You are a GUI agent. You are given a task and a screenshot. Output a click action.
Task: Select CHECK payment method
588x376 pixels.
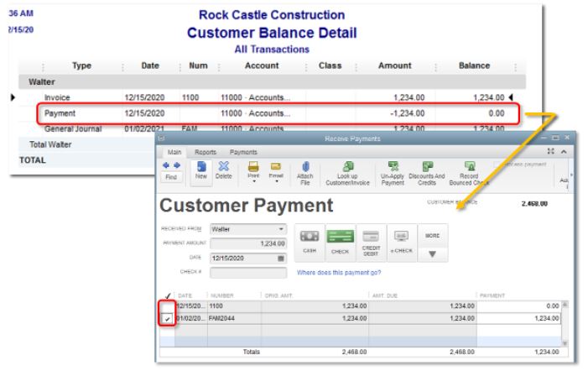[x=340, y=243]
